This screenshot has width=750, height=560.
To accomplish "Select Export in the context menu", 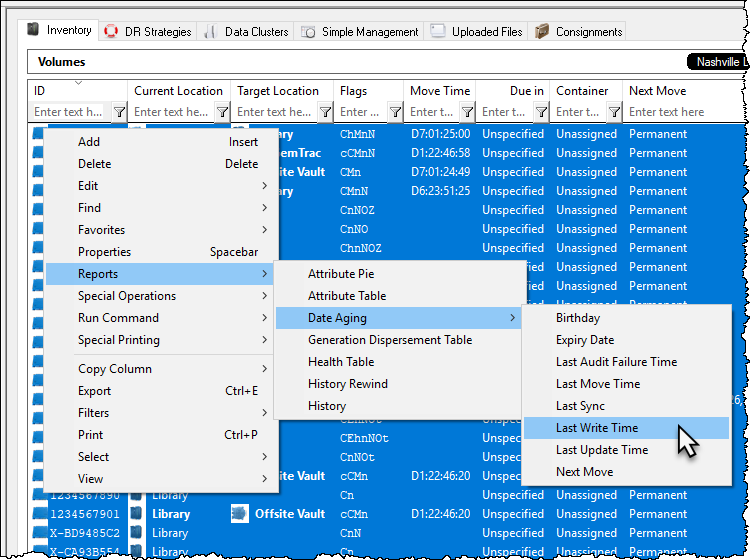I will [x=161, y=391].
